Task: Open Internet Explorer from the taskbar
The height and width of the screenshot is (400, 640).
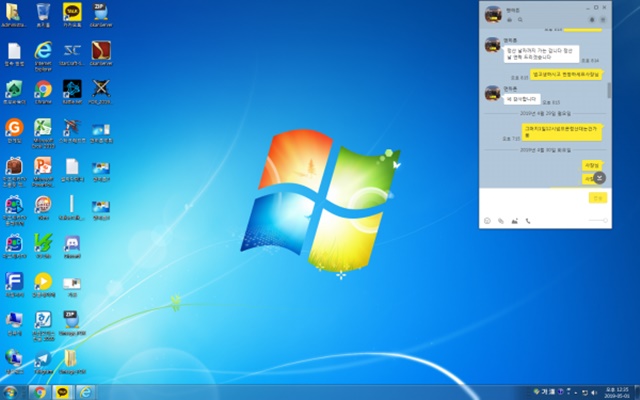Action: tap(85, 392)
